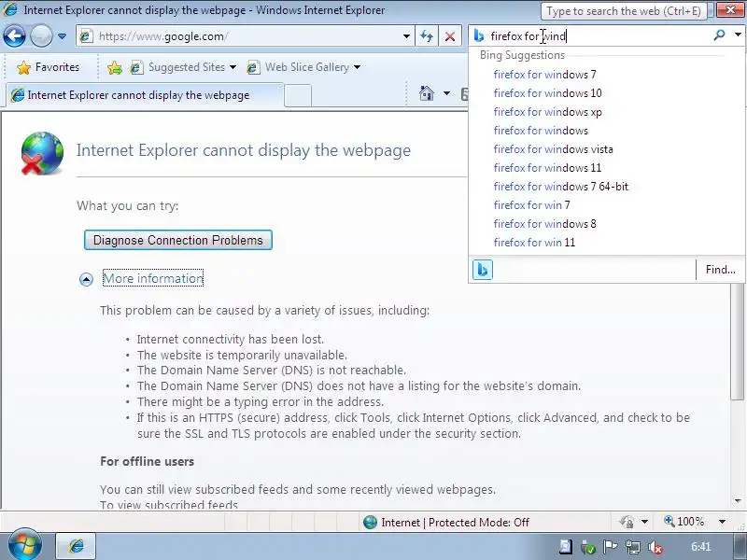Open a new blank tab

coord(298,96)
